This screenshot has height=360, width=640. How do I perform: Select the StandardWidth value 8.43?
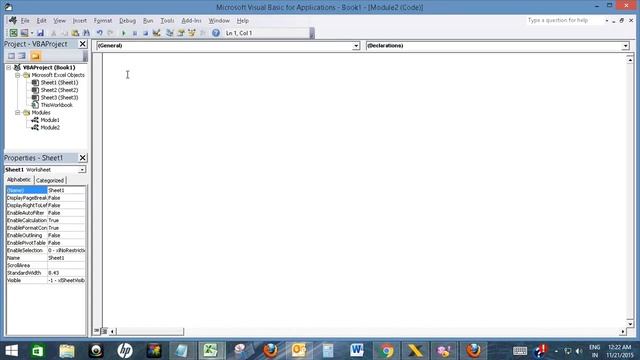coord(67,273)
